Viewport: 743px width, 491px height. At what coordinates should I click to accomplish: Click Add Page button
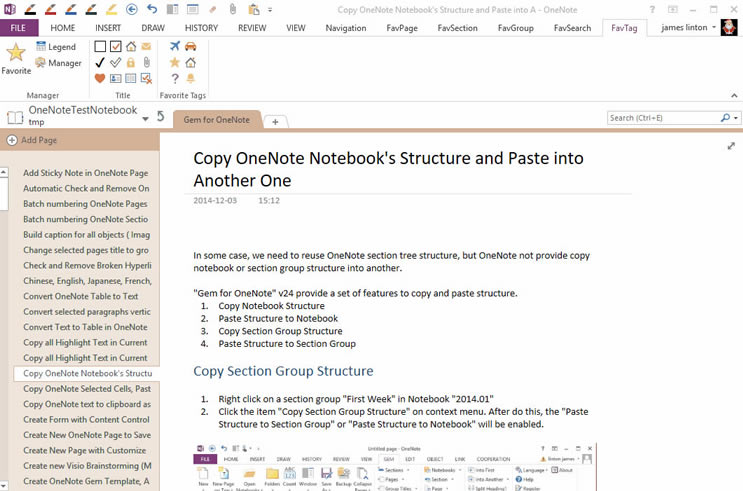[32, 140]
